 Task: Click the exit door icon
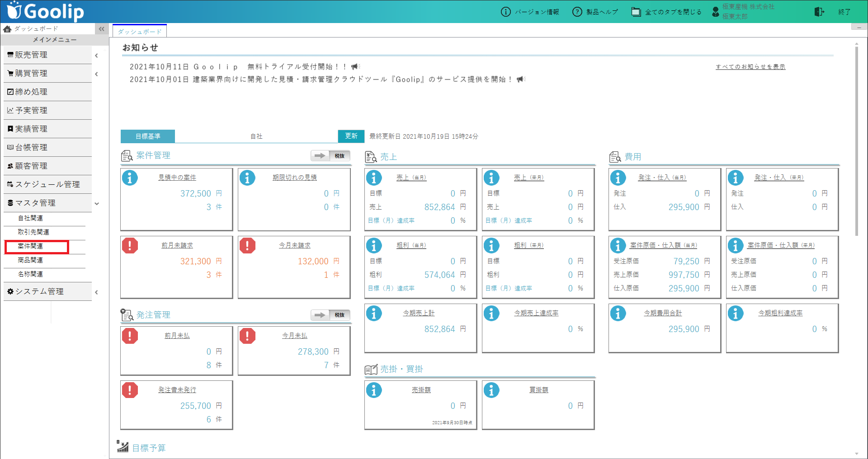click(x=819, y=12)
